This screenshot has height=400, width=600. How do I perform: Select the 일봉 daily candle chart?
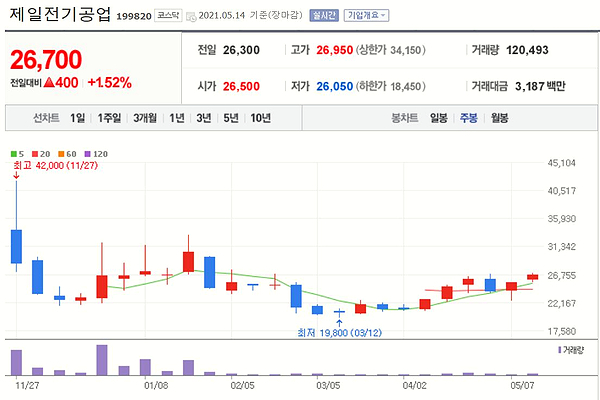pyautogui.click(x=439, y=118)
